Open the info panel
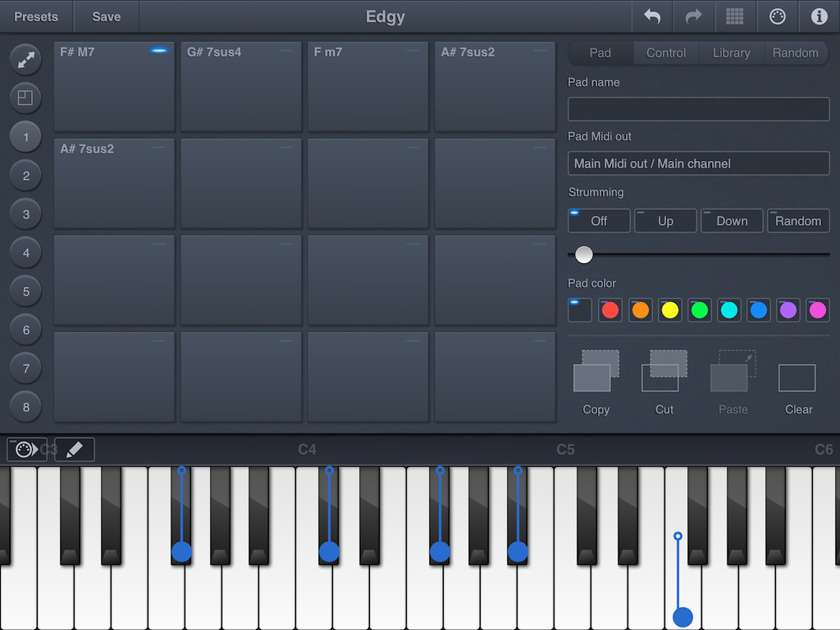840x630 pixels. 818,16
